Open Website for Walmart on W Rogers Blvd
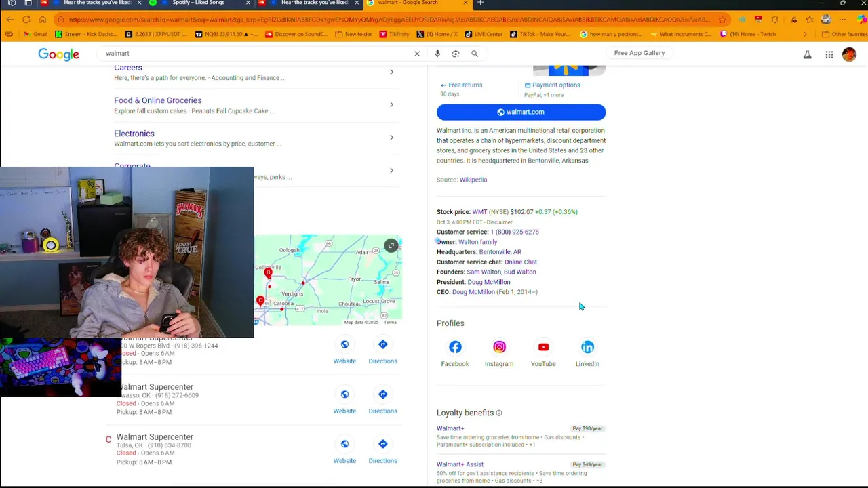 click(344, 351)
